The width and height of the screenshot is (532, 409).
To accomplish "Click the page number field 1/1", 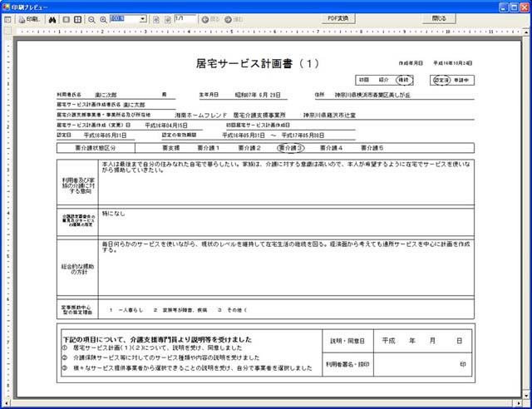I will (185, 18).
